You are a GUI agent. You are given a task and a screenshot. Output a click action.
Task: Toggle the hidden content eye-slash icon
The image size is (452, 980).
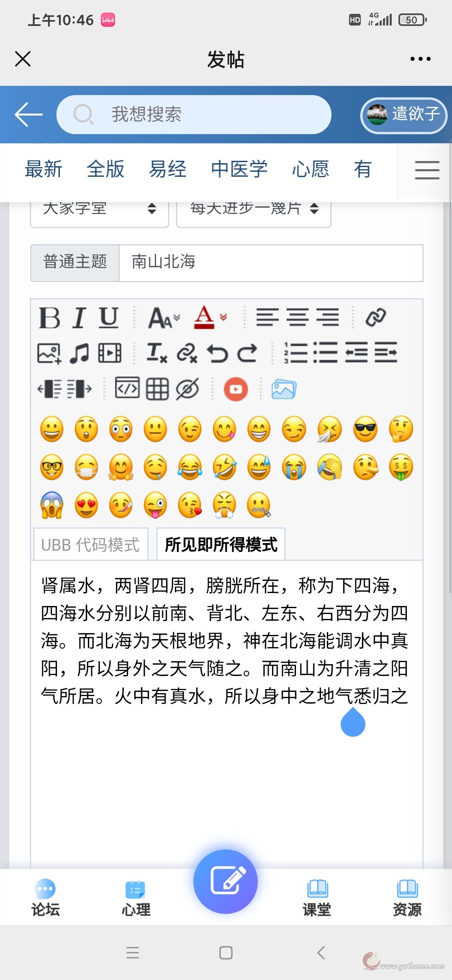click(187, 389)
